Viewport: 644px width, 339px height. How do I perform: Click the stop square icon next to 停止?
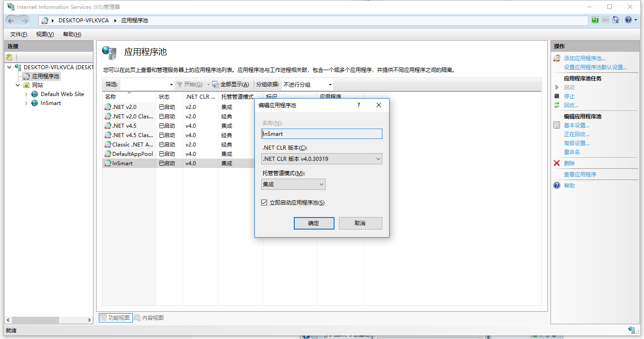point(557,96)
